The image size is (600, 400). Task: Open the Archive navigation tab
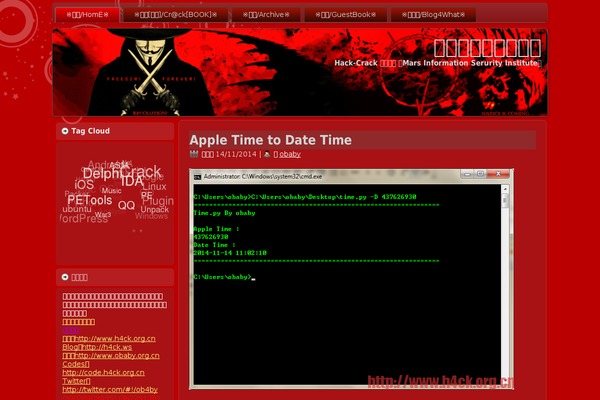pyautogui.click(x=266, y=15)
